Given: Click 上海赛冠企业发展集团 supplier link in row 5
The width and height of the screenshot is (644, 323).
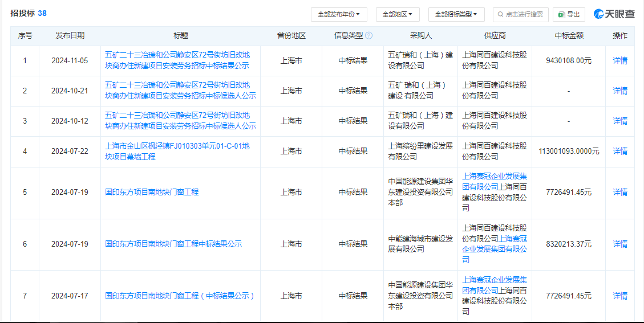Looking at the screenshot, I should click(x=495, y=181).
